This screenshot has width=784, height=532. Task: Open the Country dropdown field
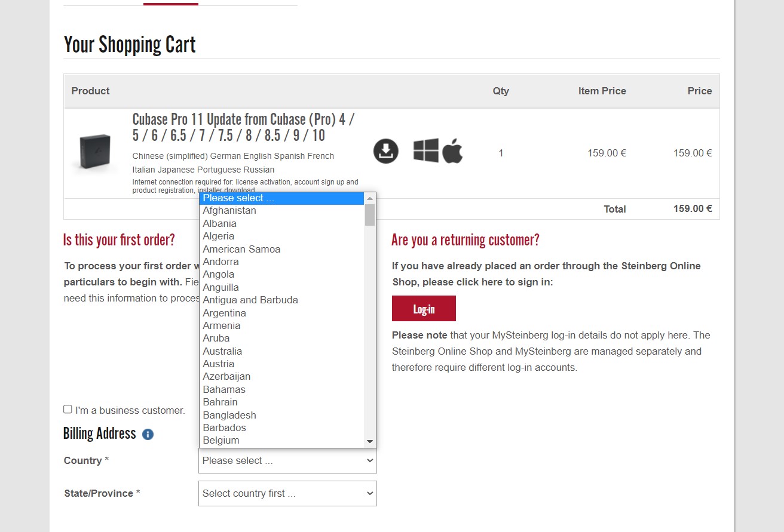tap(287, 460)
